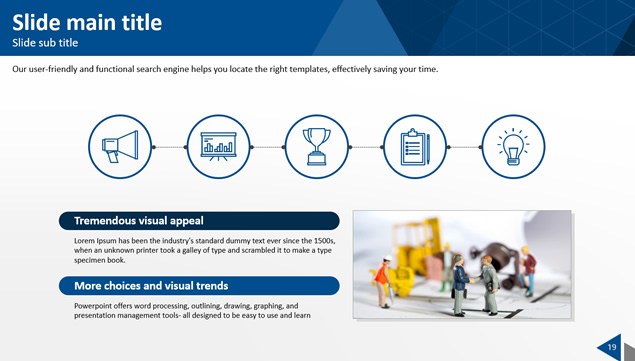Click the Powerpoint offers word processing paragraph

pos(192,310)
